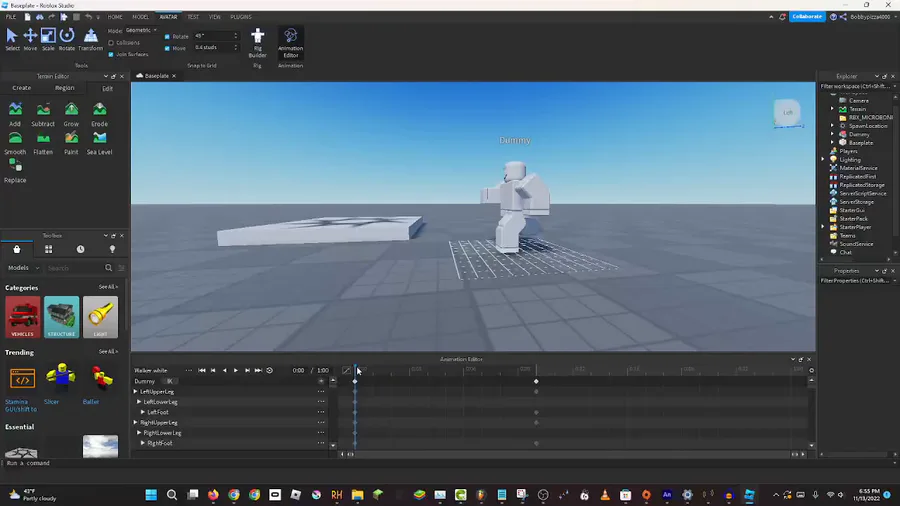The image size is (900, 506).
Task: Open the Vehicles category thumbnail
Action: point(22,317)
